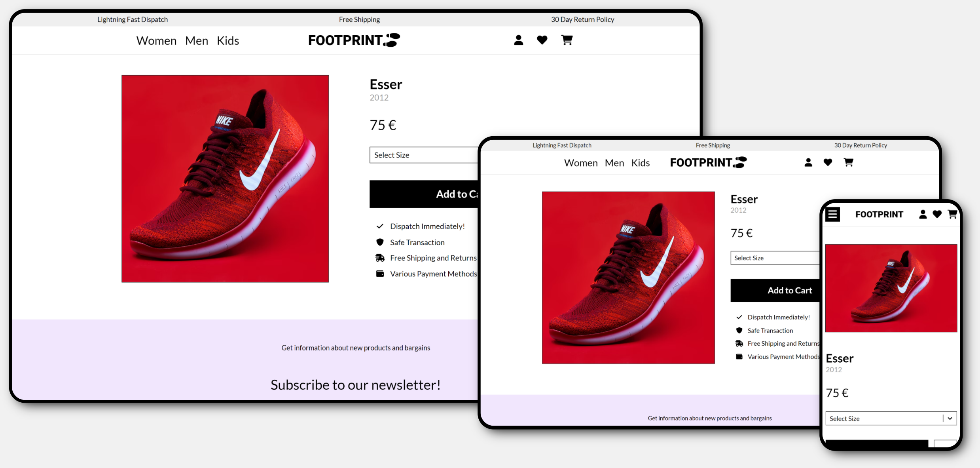Expand Select Size dropdown on tablet mockup

click(775, 258)
